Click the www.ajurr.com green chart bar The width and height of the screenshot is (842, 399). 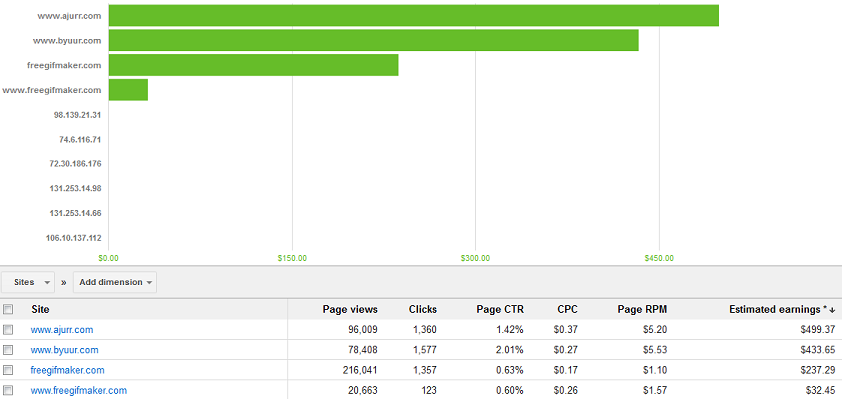(x=413, y=16)
